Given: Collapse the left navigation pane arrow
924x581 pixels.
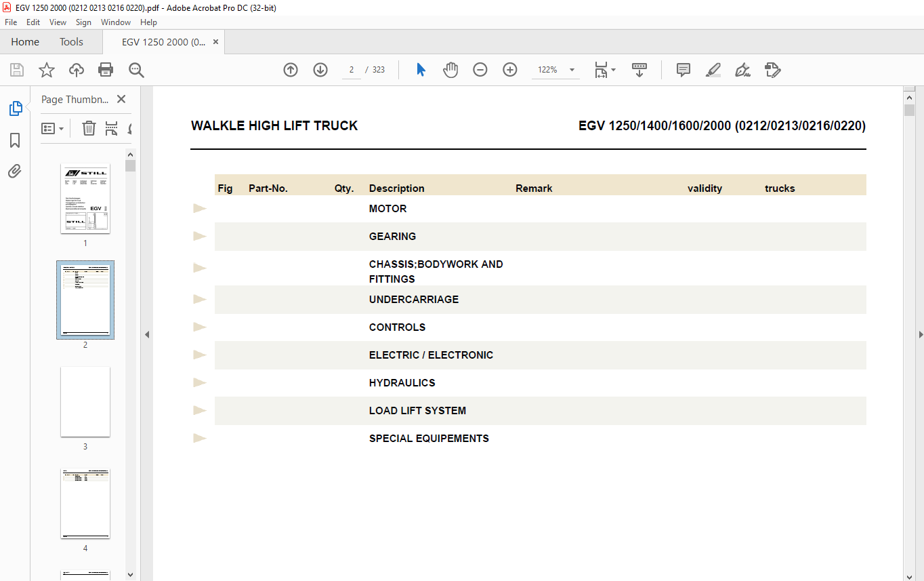Looking at the screenshot, I should click(146, 334).
